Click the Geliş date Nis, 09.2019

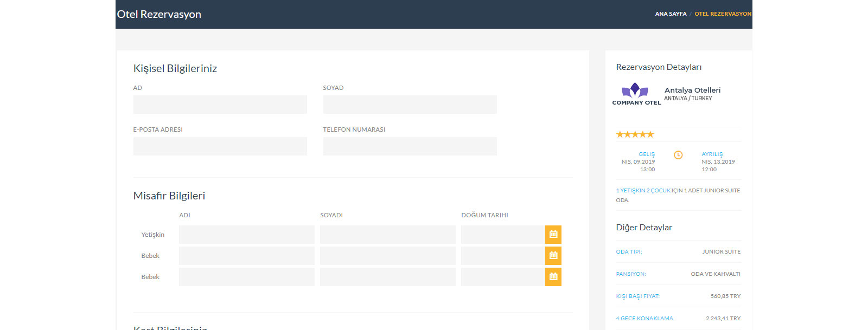click(x=638, y=162)
